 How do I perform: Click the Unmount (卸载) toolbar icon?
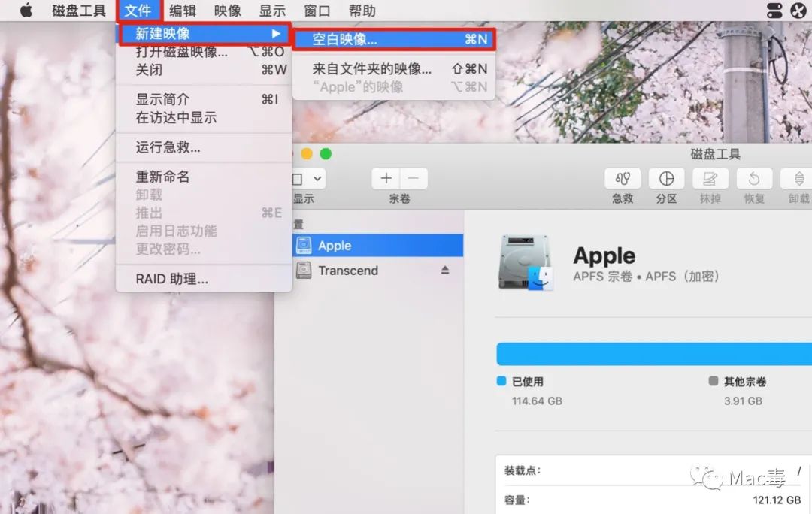tap(798, 179)
